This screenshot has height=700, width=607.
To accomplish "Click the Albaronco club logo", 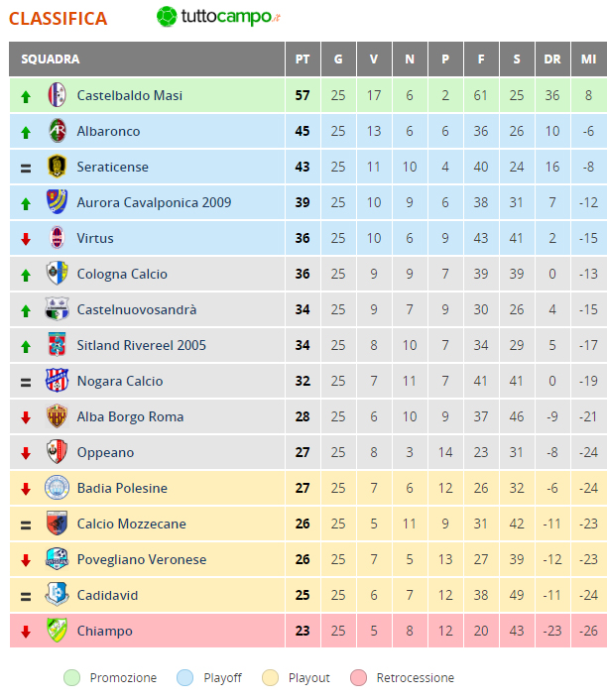I will 58,130.
